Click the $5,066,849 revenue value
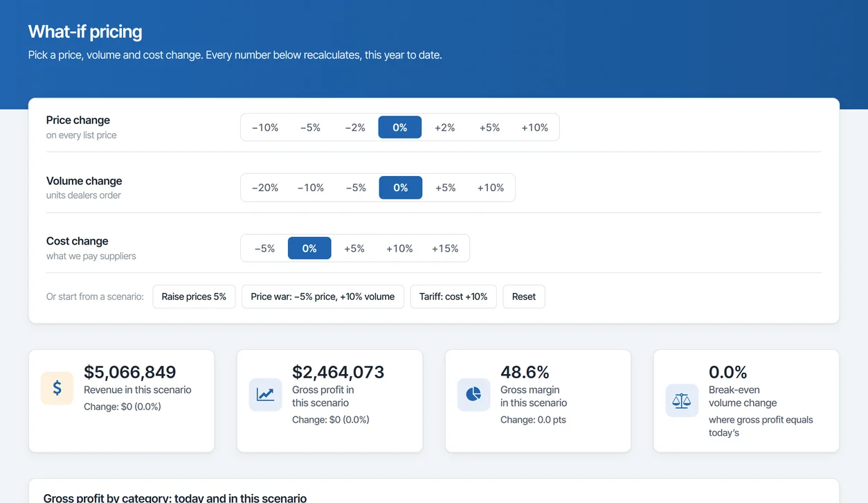Image resolution: width=868 pixels, height=503 pixels. [x=130, y=372]
